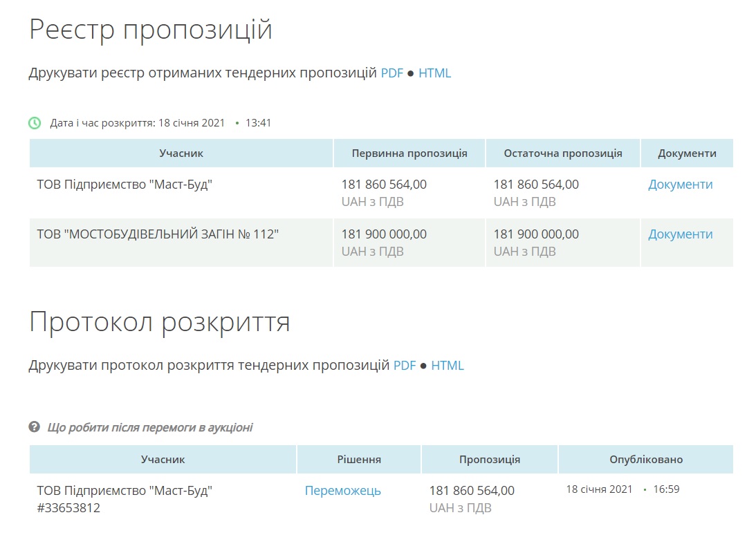The height and width of the screenshot is (544, 756).
Task: Click the 'Пропозиція' column header
Action: [490, 460]
